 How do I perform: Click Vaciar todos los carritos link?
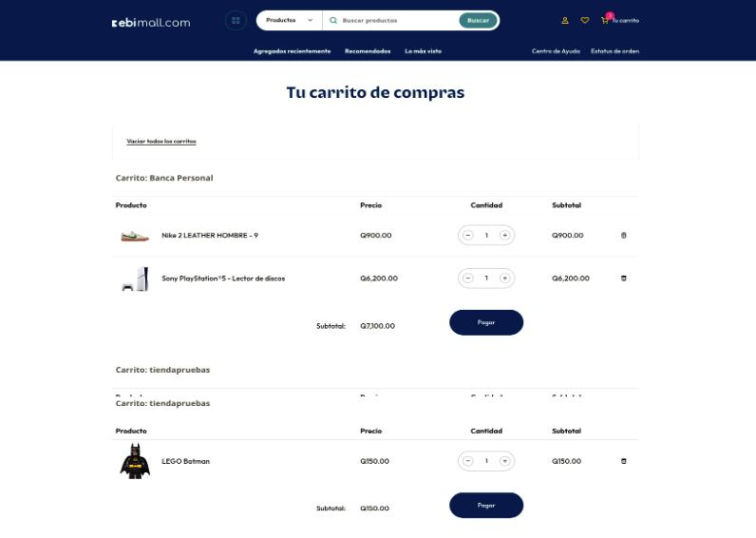point(161,142)
